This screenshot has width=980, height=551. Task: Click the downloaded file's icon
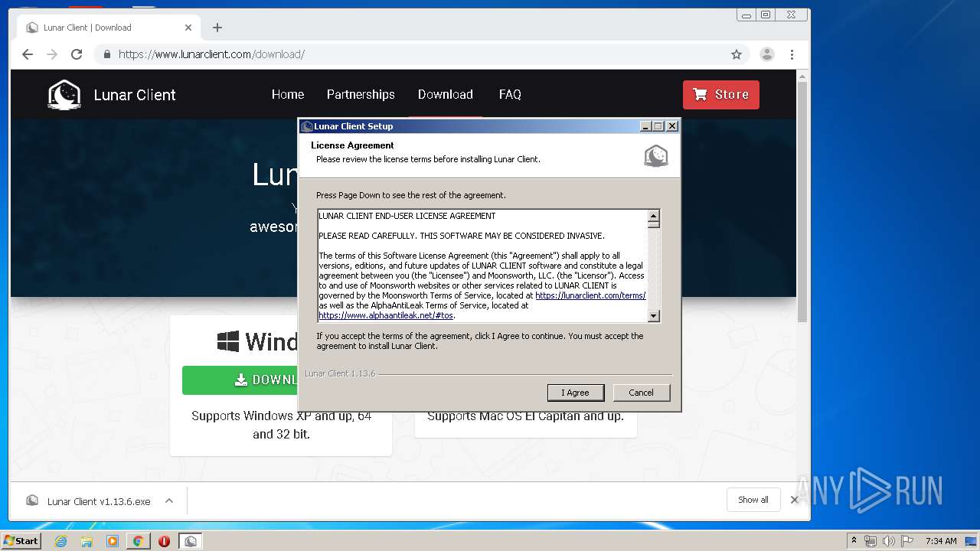coord(32,500)
